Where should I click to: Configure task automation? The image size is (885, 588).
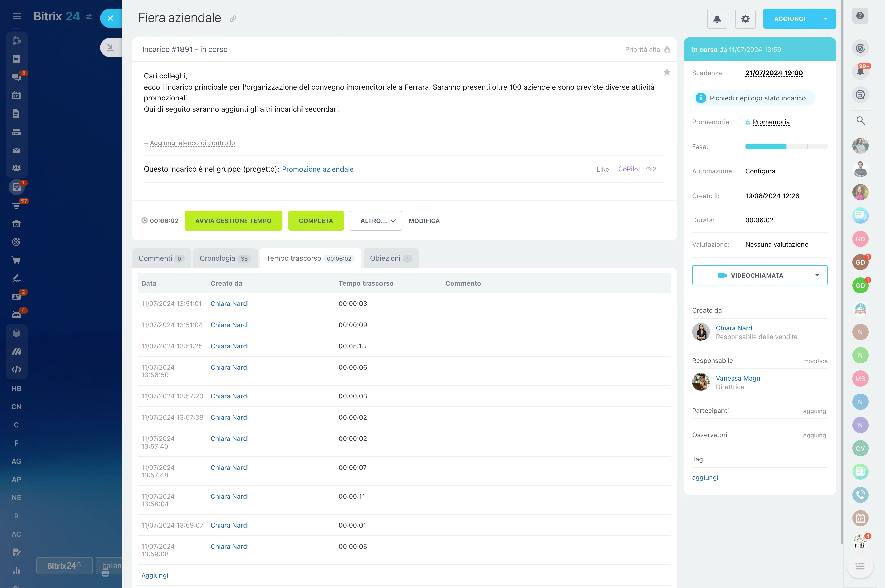[760, 171]
